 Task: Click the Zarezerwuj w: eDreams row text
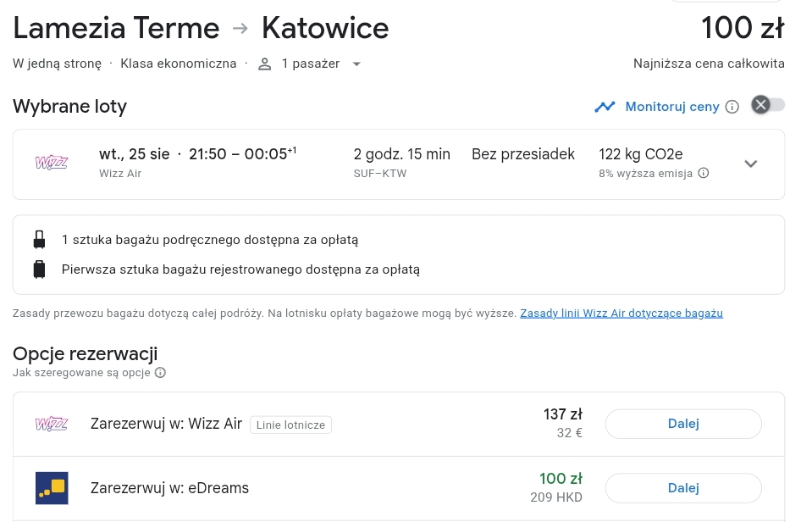[x=169, y=488]
